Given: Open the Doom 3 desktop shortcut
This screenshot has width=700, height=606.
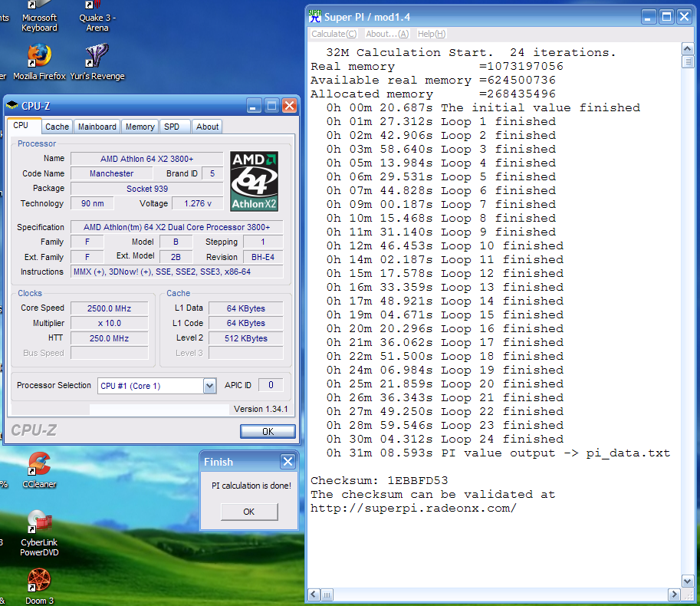Looking at the screenshot, I should coord(39,586).
